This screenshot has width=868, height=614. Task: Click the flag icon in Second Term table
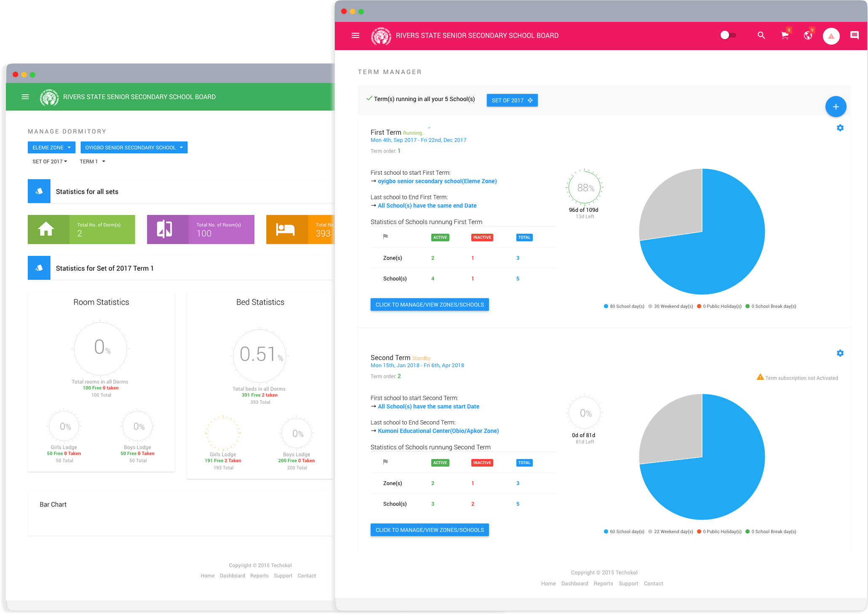pos(385,462)
